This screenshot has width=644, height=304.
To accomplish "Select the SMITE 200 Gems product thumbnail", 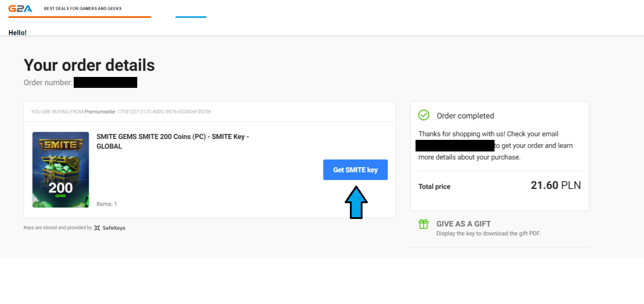I will point(61,170).
